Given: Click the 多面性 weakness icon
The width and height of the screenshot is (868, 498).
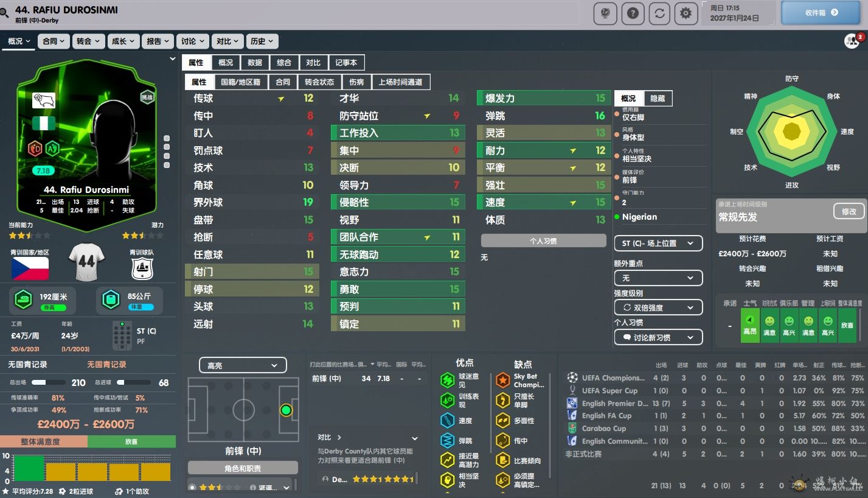Looking at the screenshot, I should (x=502, y=420).
